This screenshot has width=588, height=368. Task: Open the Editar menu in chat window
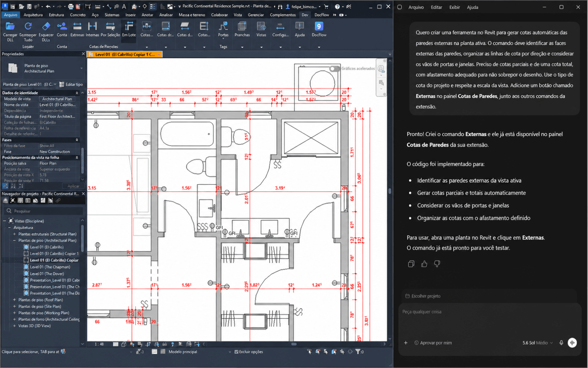[437, 7]
